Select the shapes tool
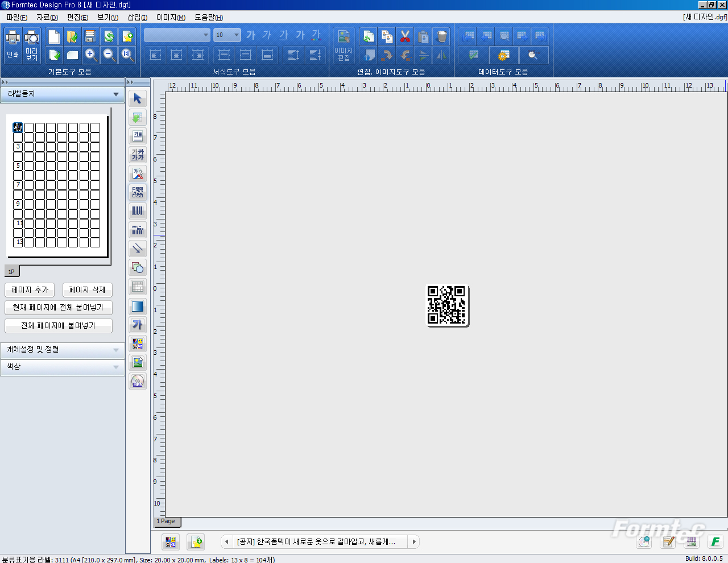The image size is (728, 563). [x=138, y=267]
